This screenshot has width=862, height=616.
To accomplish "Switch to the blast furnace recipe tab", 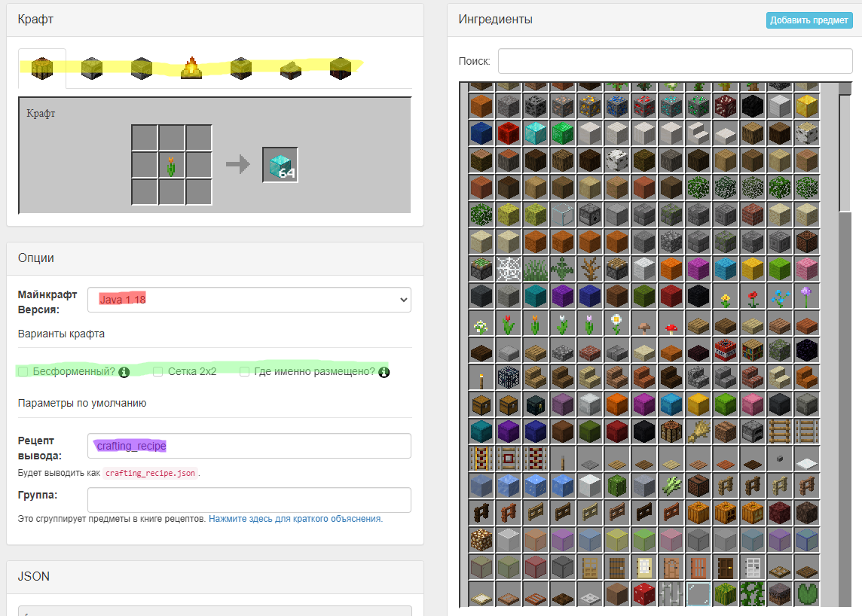I will pyautogui.click(x=142, y=69).
